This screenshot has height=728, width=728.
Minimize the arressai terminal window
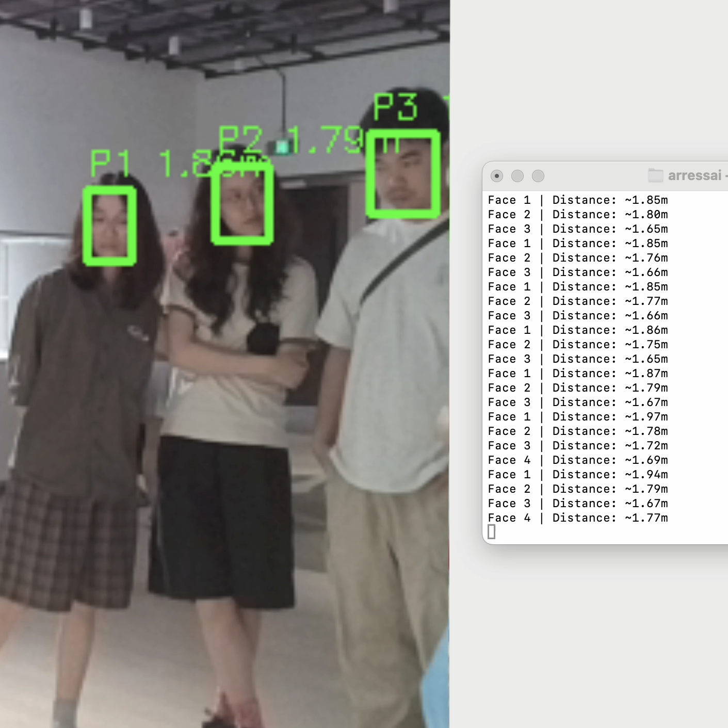(x=517, y=176)
